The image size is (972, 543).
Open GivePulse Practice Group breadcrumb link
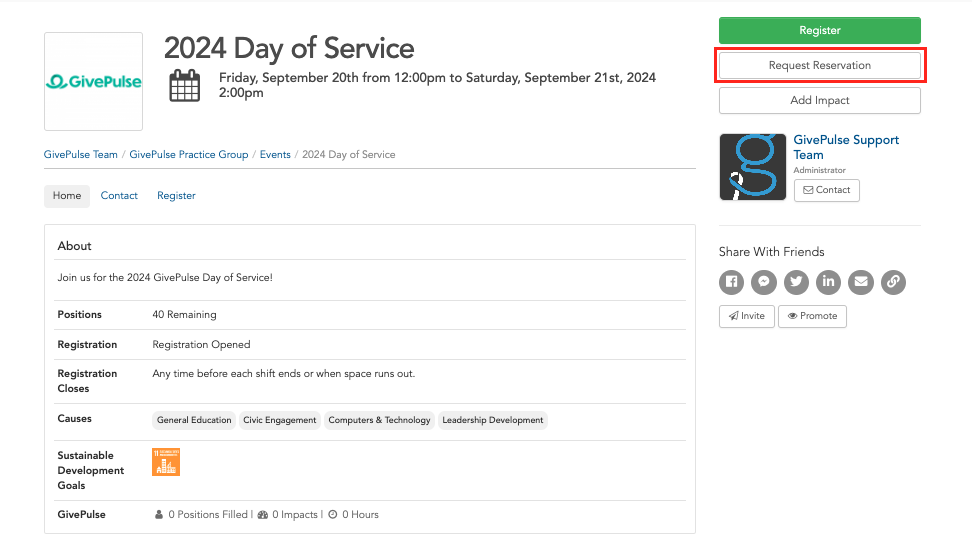(188, 154)
